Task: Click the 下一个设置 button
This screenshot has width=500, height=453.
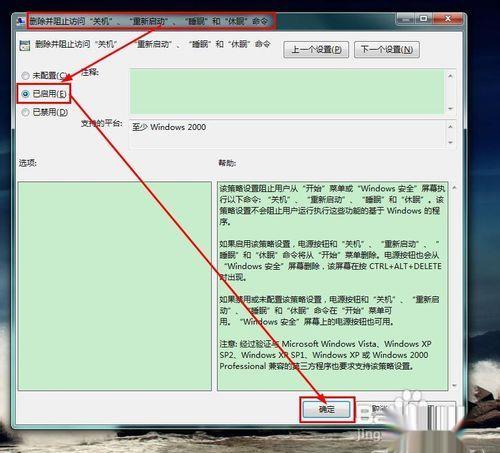Action: tap(387, 50)
